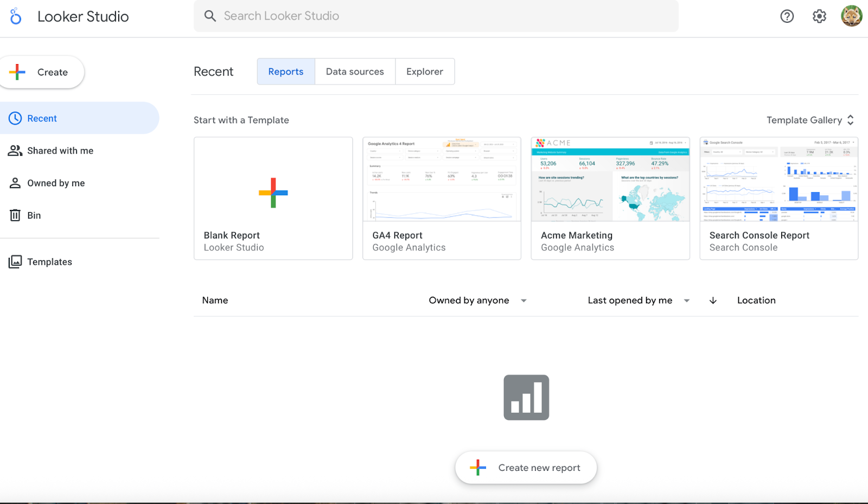This screenshot has height=504, width=868.
Task: Expand the Template Gallery toggle arrows
Action: coord(851,120)
